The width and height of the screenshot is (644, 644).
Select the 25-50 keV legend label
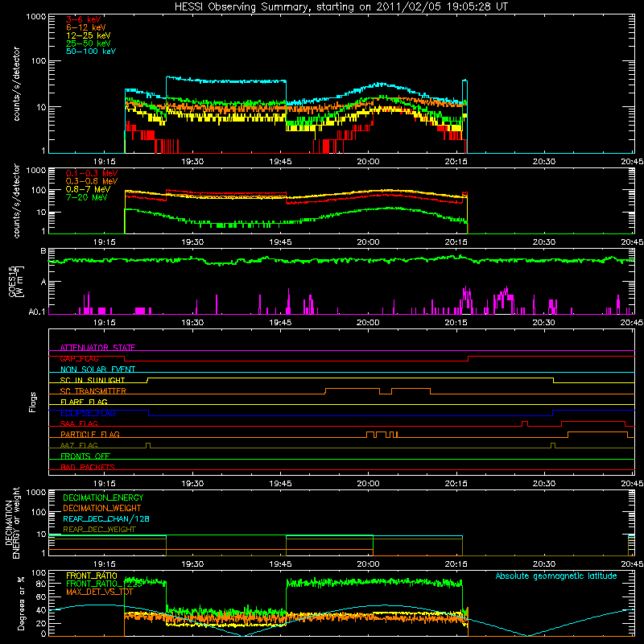pos(89,43)
